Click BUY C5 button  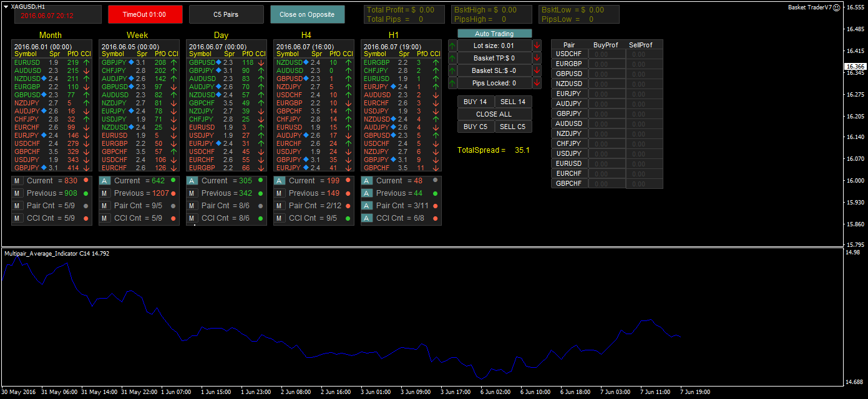tap(475, 127)
